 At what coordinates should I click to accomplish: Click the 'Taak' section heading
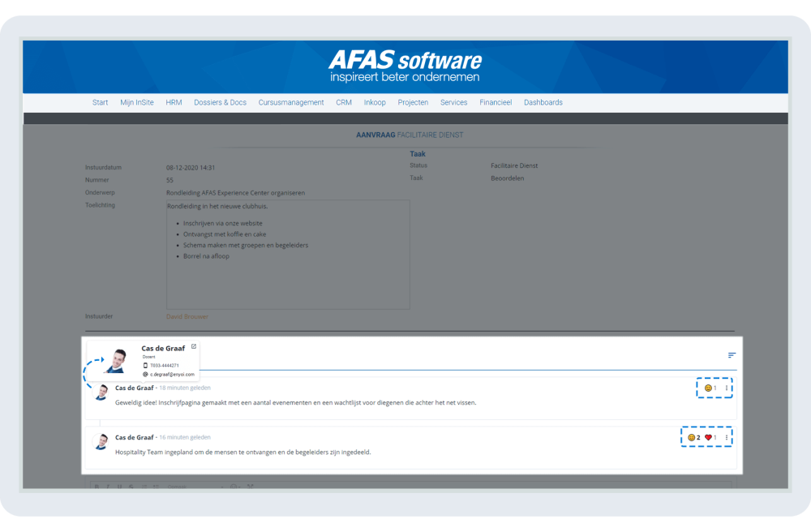coord(418,154)
